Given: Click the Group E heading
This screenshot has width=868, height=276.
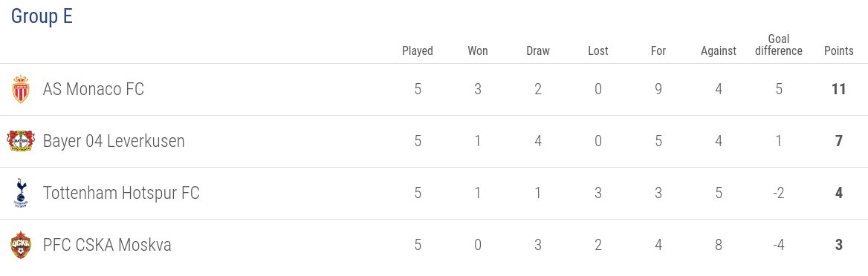Looking at the screenshot, I should coord(42,16).
